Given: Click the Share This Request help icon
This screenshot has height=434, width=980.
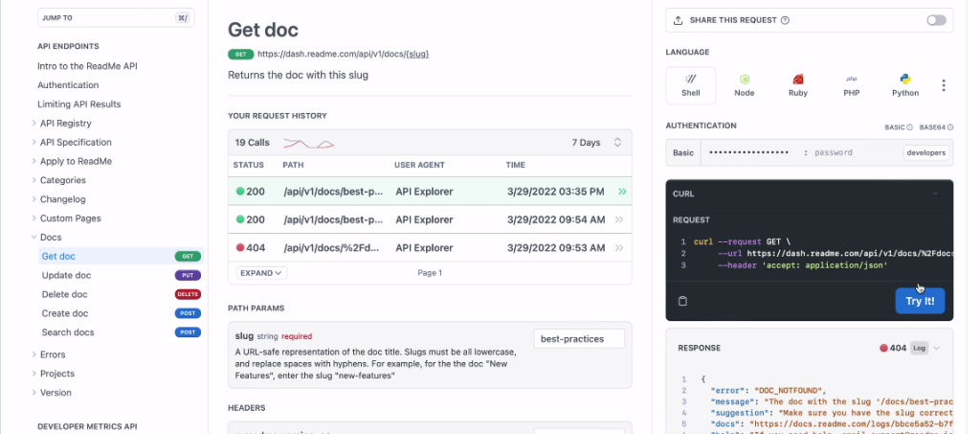Looking at the screenshot, I should [785, 20].
